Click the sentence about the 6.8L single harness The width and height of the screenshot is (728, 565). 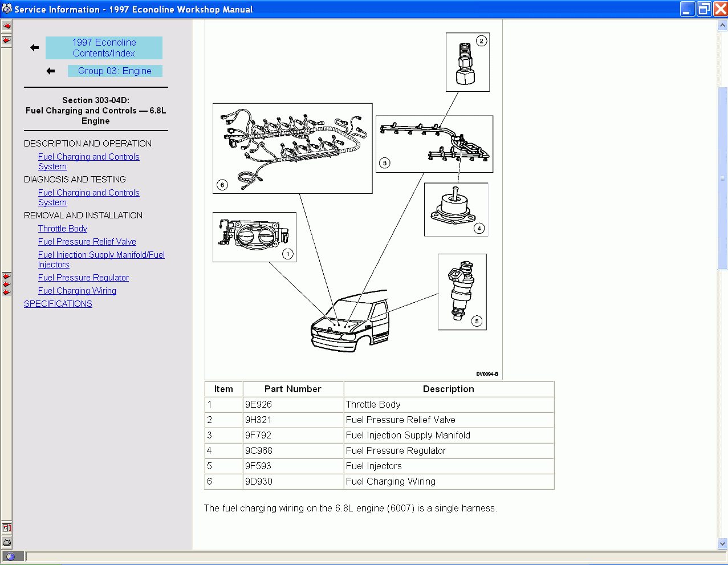point(351,508)
